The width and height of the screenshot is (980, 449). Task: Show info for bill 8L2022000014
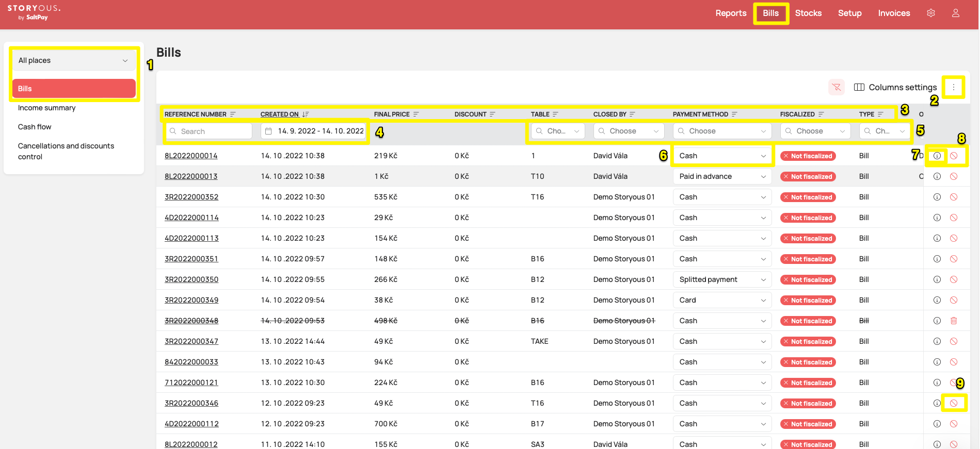pos(937,156)
